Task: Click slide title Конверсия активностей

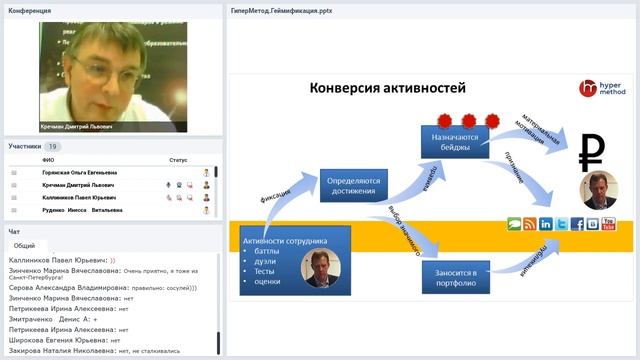Action: click(387, 88)
